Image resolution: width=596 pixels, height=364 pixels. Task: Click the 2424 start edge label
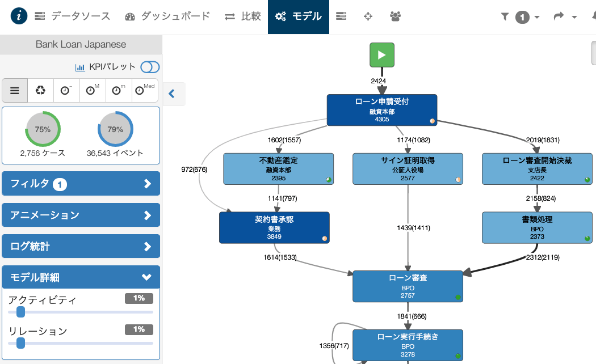[x=378, y=81]
